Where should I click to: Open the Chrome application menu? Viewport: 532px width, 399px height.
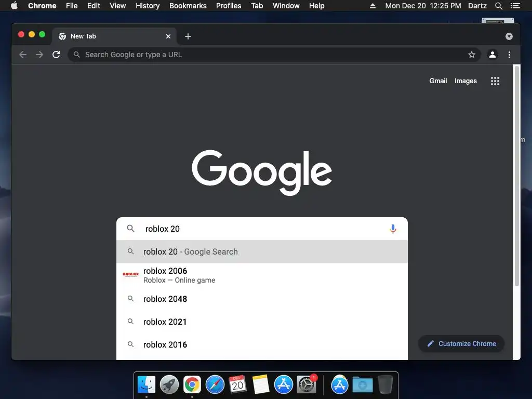pyautogui.click(x=42, y=6)
